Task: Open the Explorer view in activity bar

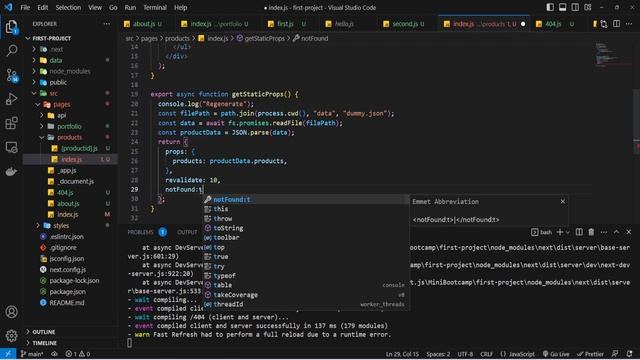Action: point(11,27)
